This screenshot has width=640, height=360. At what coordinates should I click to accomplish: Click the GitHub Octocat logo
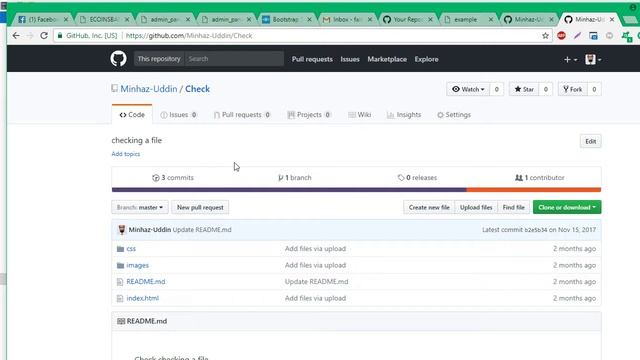click(118, 59)
